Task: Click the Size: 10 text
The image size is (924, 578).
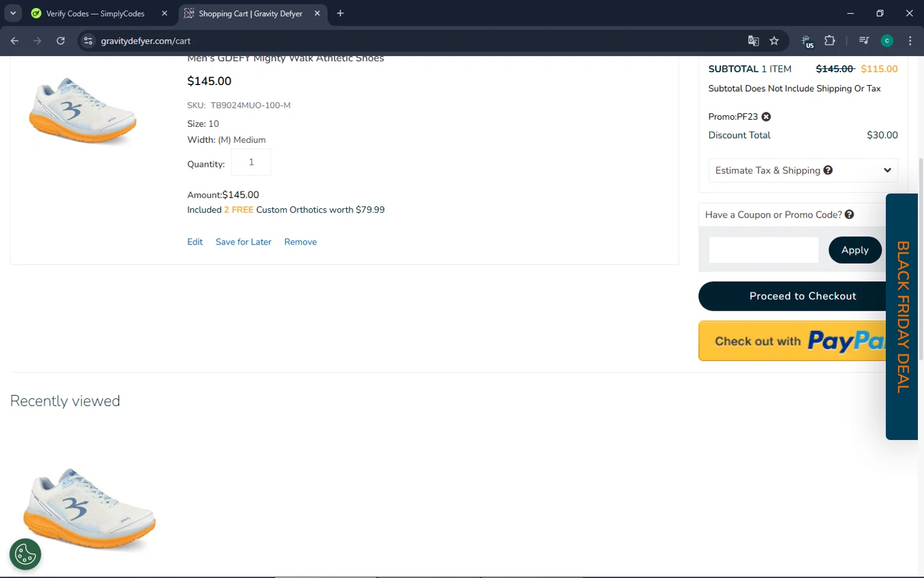Action: [203, 124]
